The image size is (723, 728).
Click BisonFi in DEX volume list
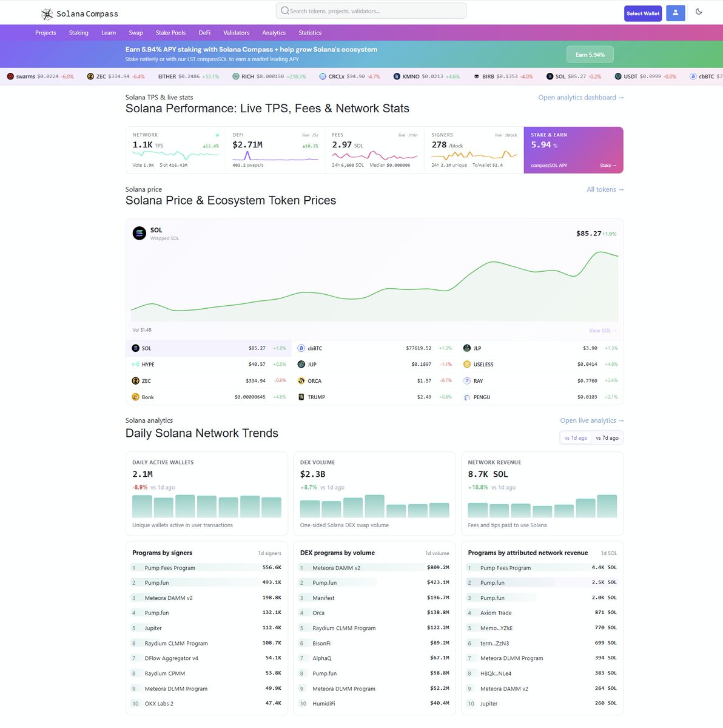[x=375, y=643]
